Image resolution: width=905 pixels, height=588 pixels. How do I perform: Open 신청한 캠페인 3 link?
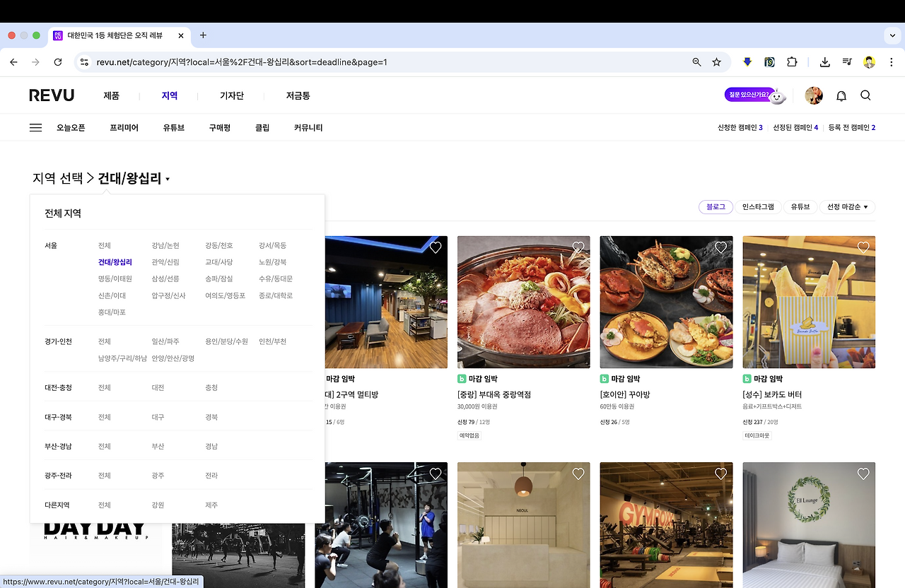pos(738,127)
